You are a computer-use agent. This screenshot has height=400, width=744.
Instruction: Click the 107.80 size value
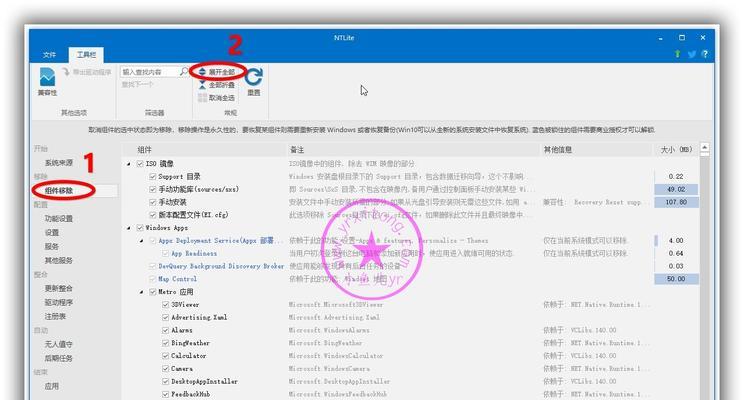point(676,202)
